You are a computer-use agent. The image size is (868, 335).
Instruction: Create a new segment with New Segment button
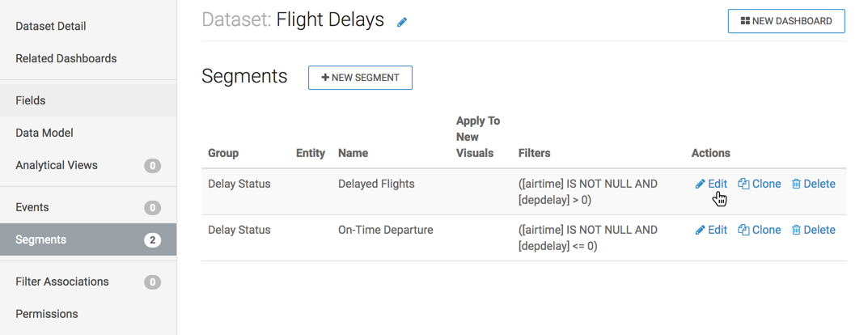click(360, 78)
